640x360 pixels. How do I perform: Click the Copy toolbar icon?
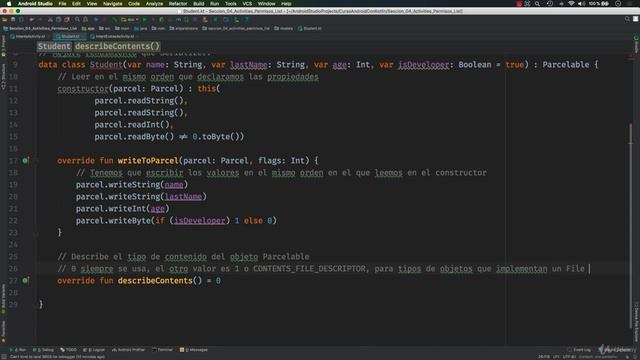click(x=58, y=19)
